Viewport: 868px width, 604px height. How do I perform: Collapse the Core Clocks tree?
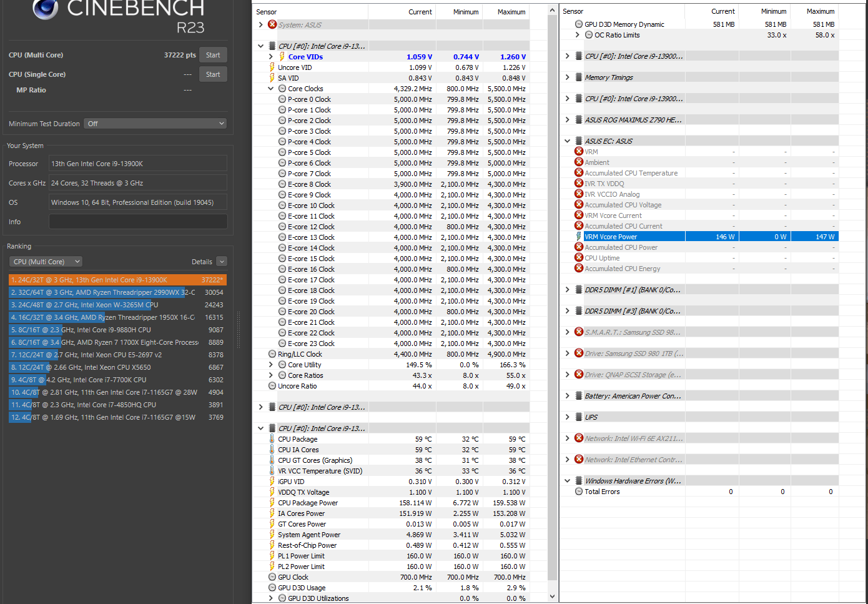tap(270, 89)
